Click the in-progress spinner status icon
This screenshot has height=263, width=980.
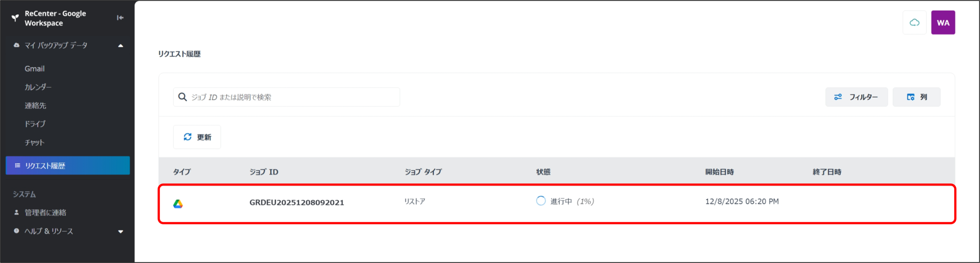(x=541, y=201)
